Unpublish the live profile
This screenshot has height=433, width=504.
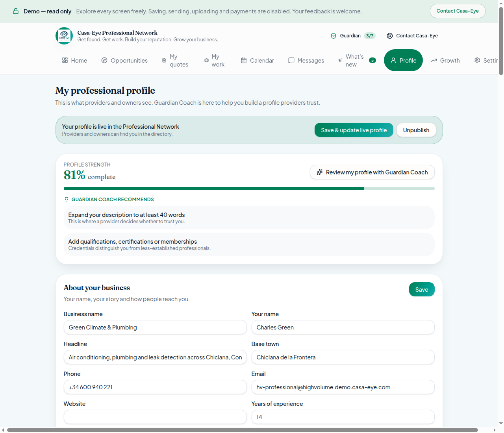coord(416,130)
